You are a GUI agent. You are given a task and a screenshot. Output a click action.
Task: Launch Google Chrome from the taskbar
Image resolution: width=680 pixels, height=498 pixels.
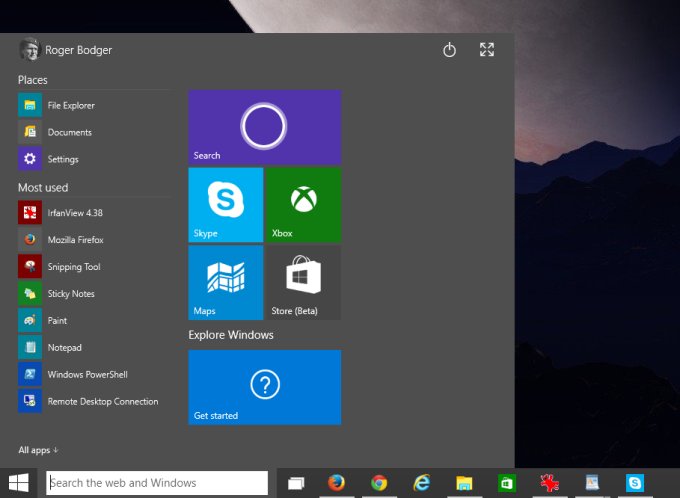(x=379, y=483)
